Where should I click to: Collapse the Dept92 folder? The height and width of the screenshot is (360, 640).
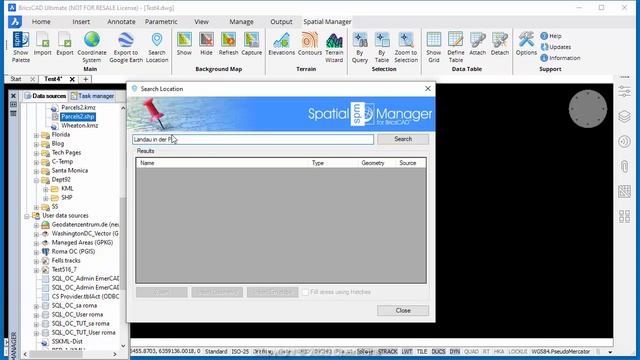pos(36,180)
